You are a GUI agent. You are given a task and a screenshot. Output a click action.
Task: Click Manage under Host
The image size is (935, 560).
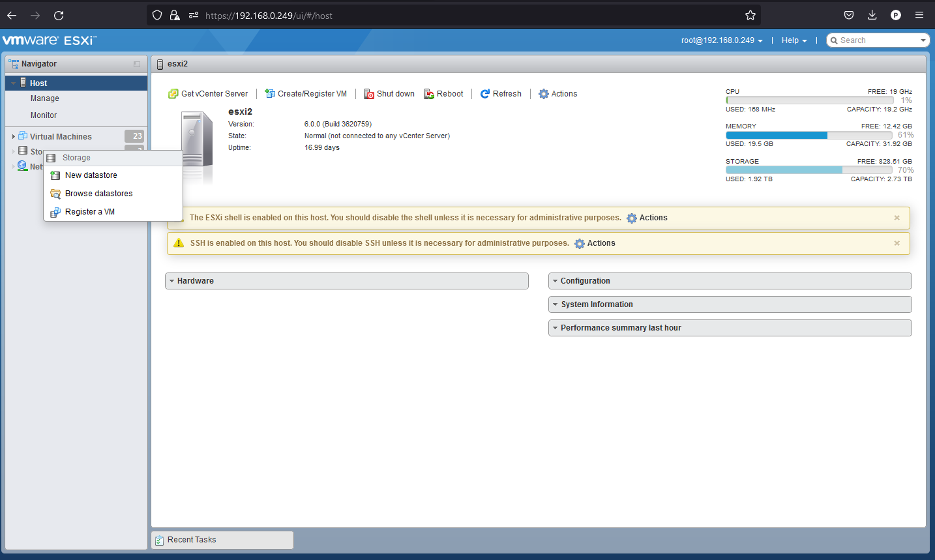tap(45, 98)
